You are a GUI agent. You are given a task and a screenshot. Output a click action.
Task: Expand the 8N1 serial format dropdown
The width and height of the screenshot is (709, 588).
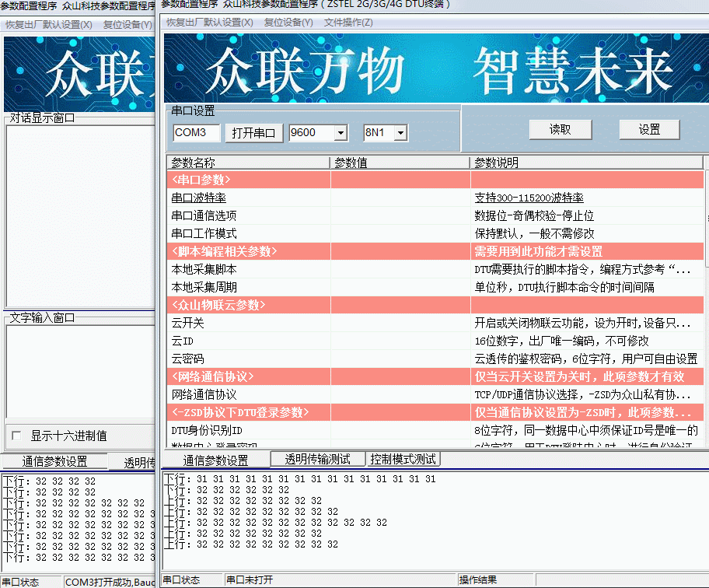tap(400, 133)
